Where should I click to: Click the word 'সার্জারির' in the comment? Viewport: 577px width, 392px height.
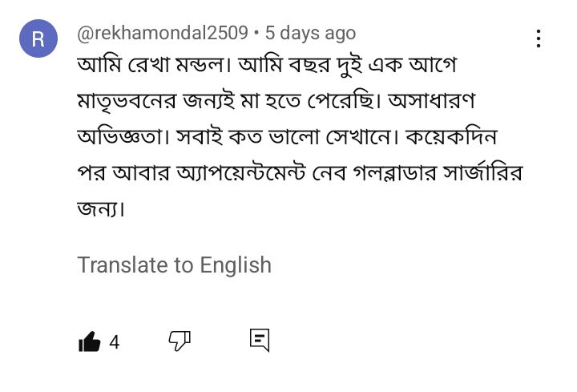coord(482,172)
